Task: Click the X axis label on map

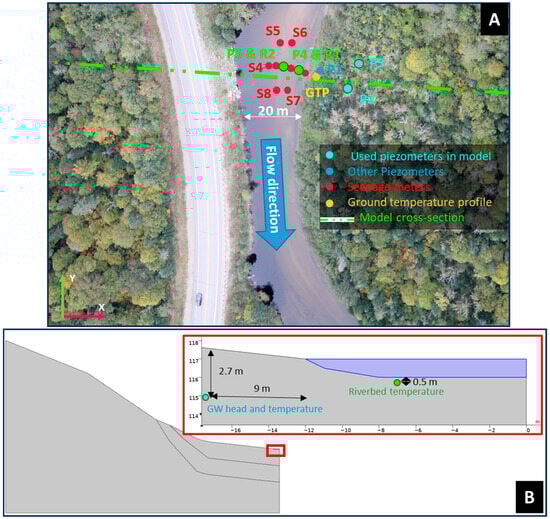Action: (101, 308)
